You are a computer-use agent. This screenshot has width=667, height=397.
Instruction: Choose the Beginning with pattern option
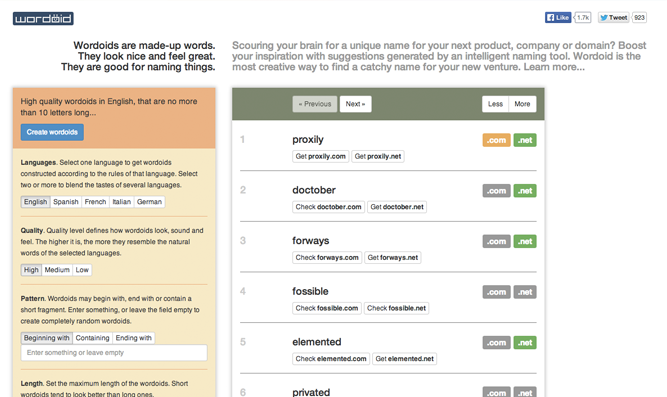pos(46,338)
